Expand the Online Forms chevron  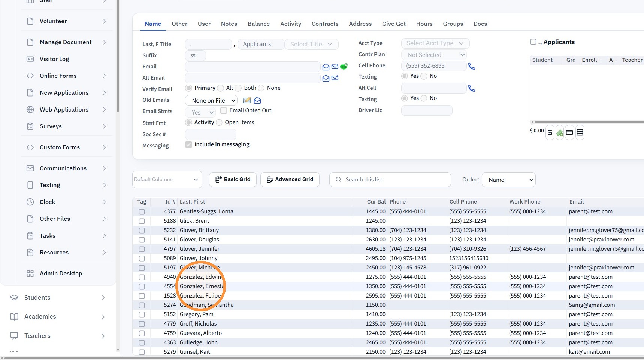click(x=105, y=76)
